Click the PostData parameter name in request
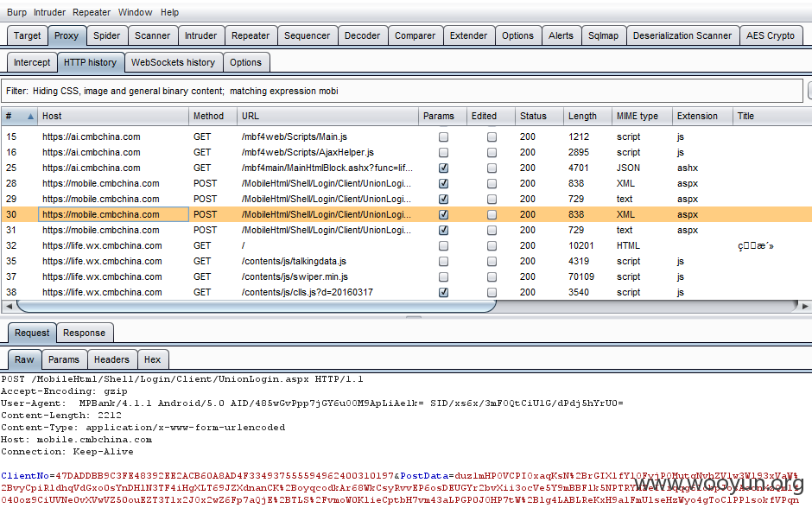The image size is (812, 508). (424, 475)
